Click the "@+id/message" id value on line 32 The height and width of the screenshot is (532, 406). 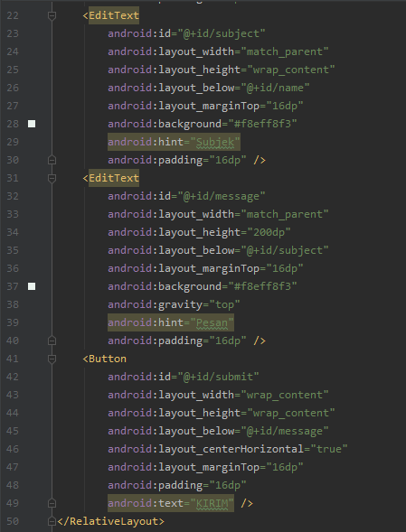(x=221, y=196)
